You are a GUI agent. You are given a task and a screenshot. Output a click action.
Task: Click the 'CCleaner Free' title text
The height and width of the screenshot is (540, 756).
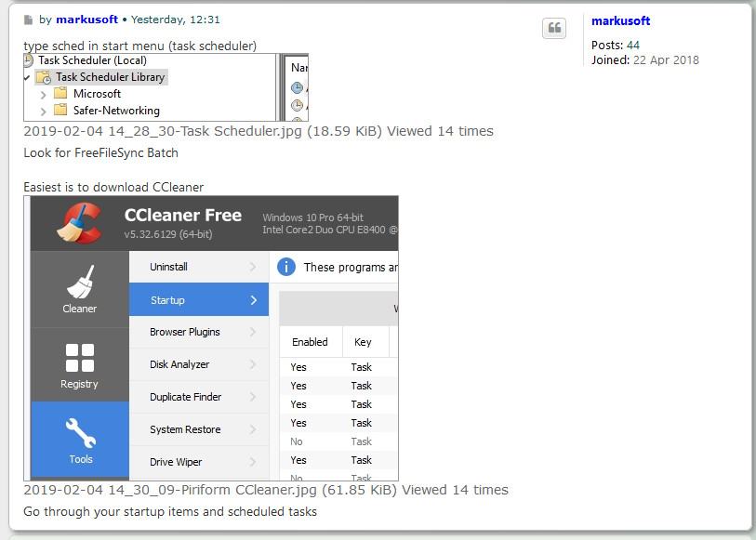tap(183, 216)
